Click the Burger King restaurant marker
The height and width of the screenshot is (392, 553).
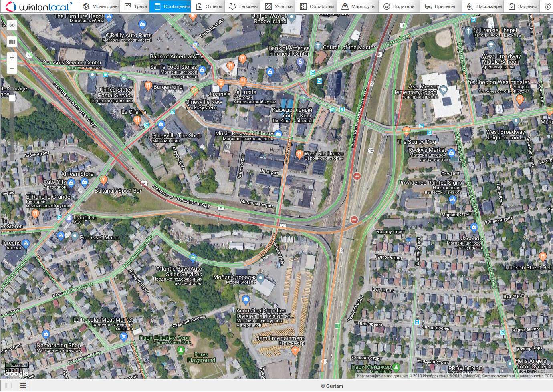(148, 85)
